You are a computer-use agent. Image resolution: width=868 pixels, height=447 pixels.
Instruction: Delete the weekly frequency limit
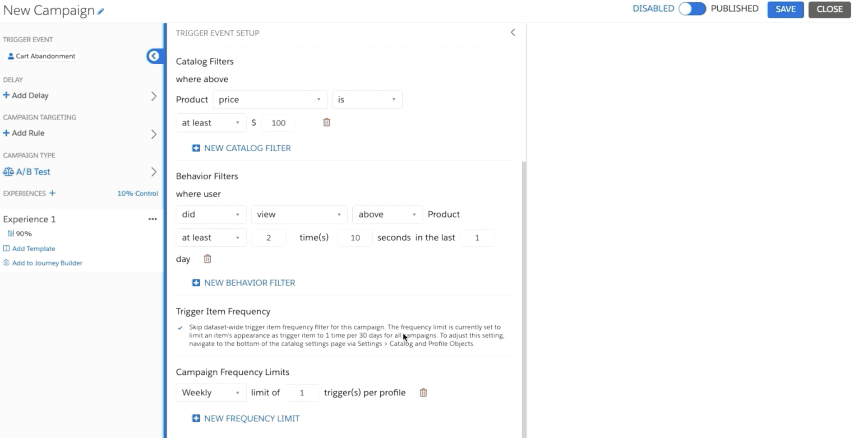[x=423, y=392]
